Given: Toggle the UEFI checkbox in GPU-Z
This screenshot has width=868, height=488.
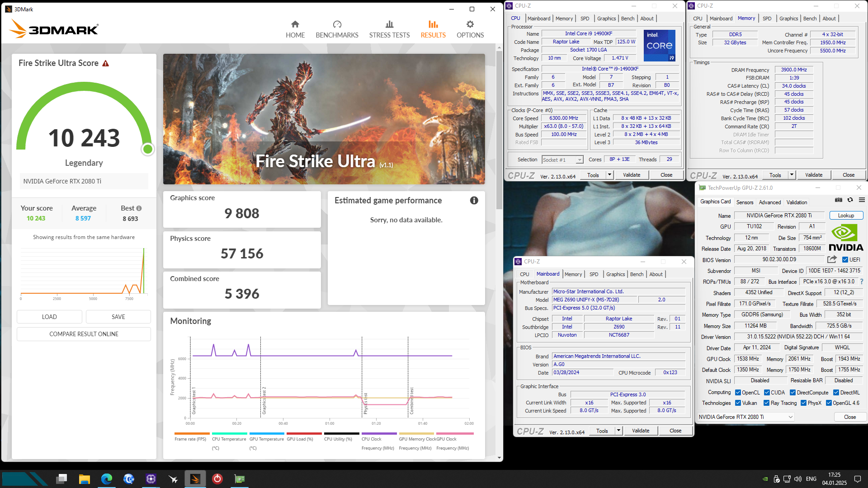Looking at the screenshot, I should pyautogui.click(x=845, y=260).
